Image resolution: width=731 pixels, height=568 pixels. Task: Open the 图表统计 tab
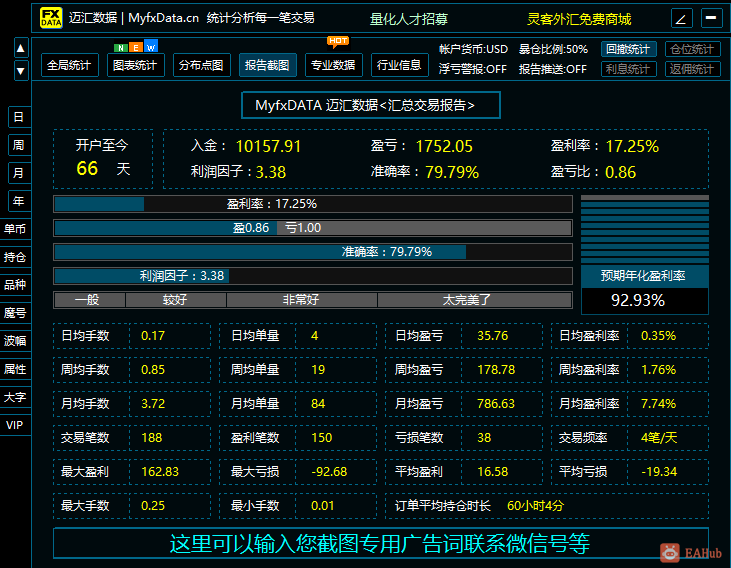[x=136, y=65]
